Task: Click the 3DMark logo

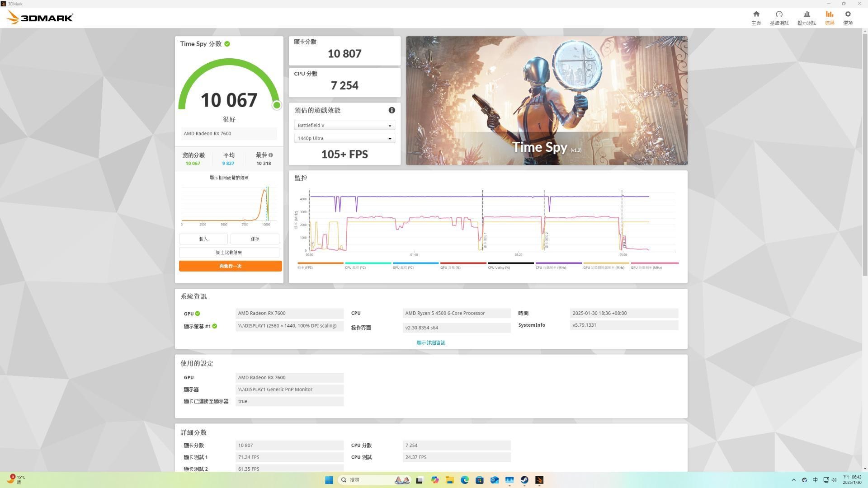Action: pos(40,18)
